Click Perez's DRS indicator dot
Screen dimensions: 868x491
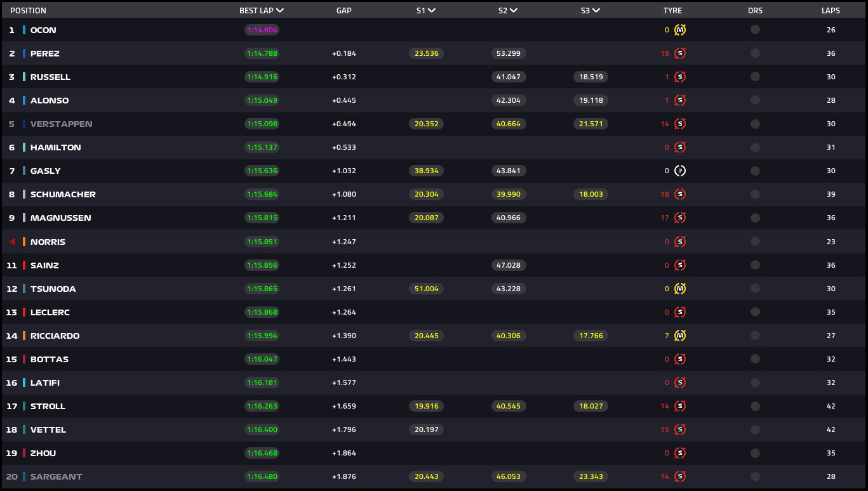coord(755,53)
